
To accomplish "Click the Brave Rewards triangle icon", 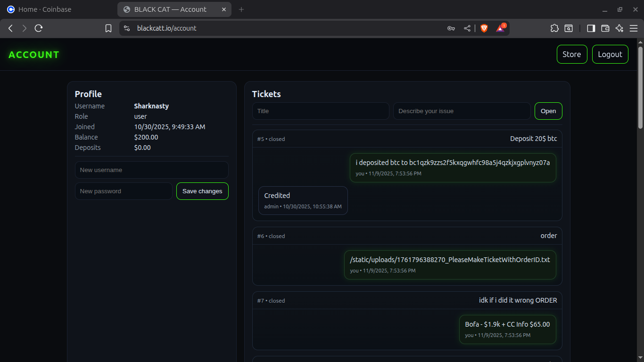I will pyautogui.click(x=500, y=28).
